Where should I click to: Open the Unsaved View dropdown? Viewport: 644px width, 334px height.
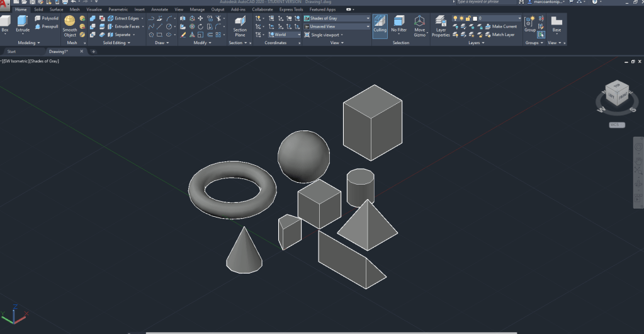click(339, 26)
